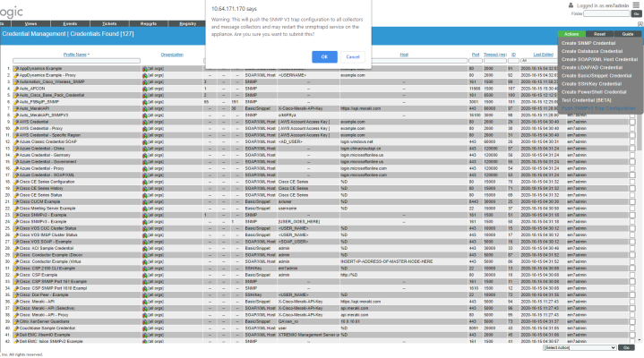Open the key icon for Cisco SNMPv2 - Example
Screen dimensions: 644x358
[16, 215]
